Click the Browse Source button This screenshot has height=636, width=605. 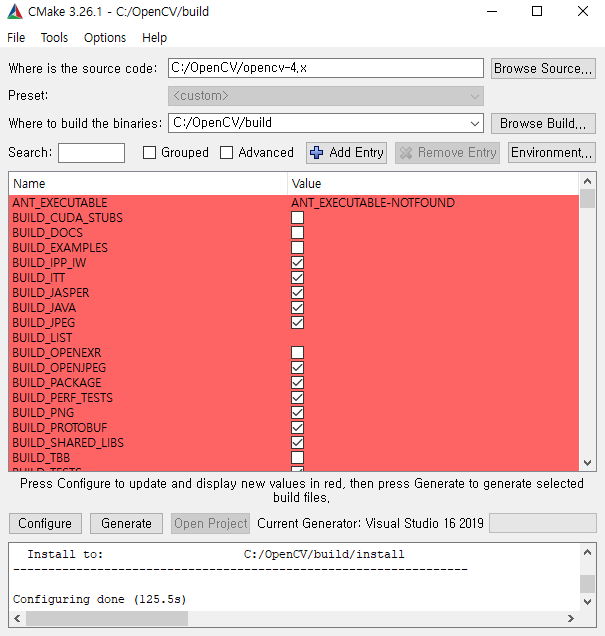tap(543, 68)
